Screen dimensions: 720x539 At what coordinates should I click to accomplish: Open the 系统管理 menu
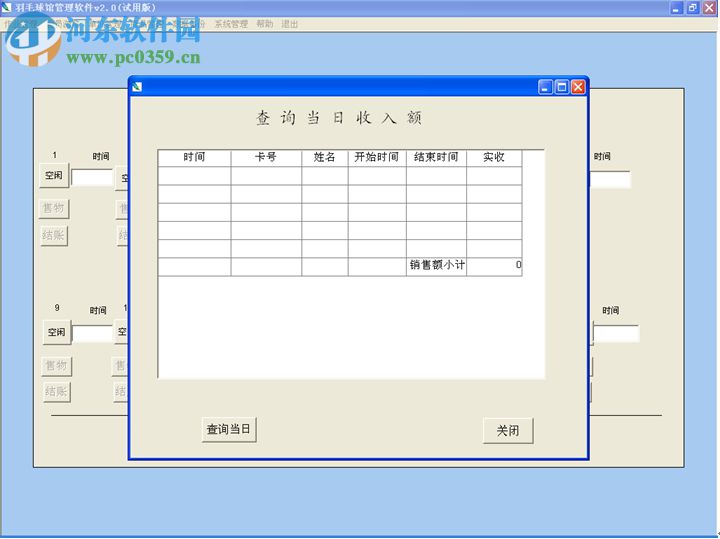[x=231, y=24]
